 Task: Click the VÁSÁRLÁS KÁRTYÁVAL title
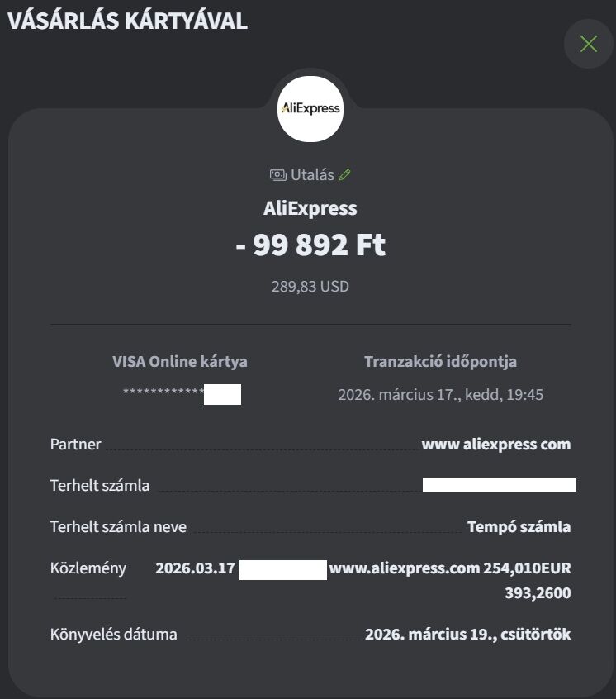[127, 21]
